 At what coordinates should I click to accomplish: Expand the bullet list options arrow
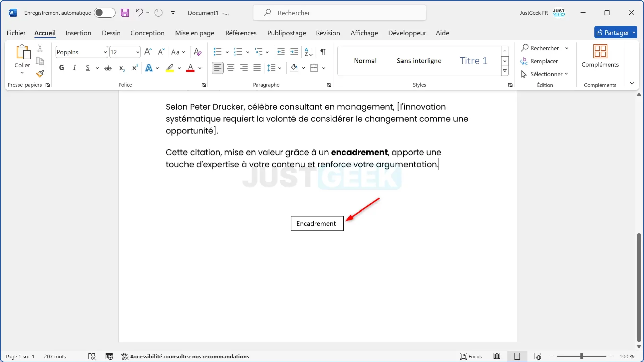227,52
